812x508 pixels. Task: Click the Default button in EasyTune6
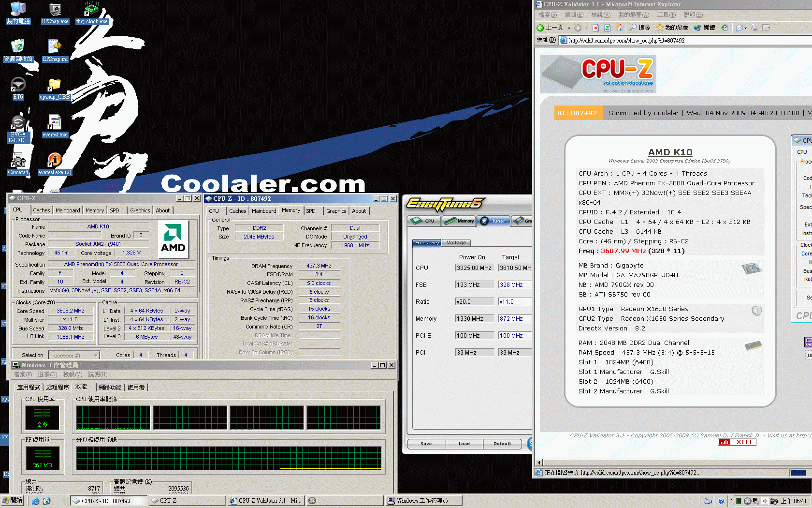[x=502, y=444]
